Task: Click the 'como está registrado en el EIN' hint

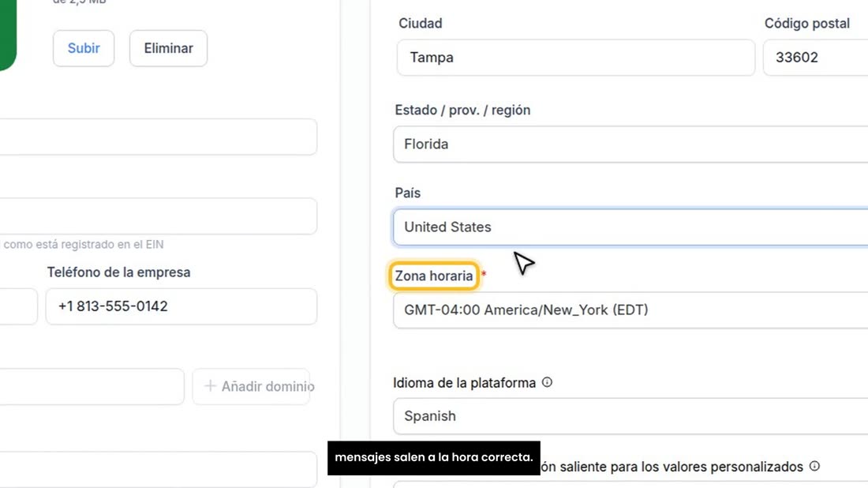Action: click(x=84, y=244)
